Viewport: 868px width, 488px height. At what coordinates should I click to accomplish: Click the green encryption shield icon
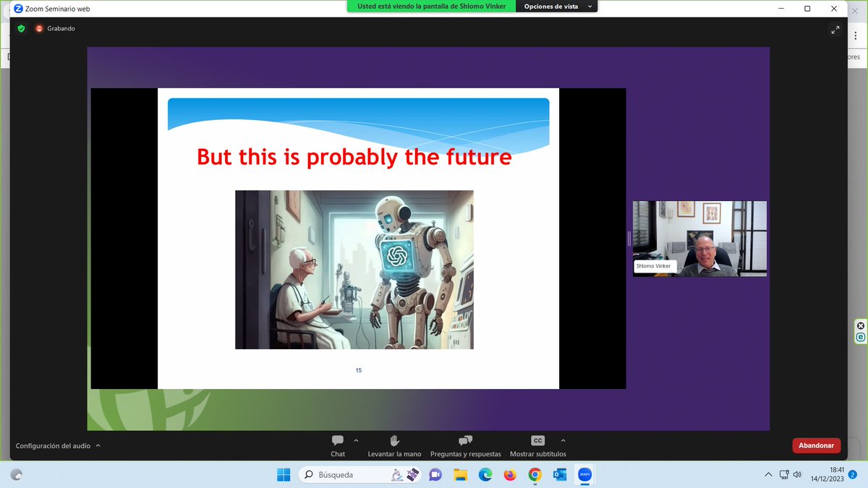pos(21,28)
